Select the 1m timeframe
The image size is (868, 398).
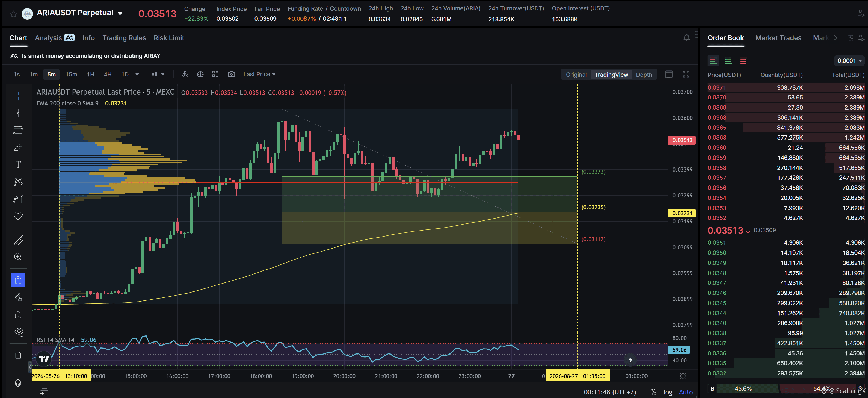tap(33, 75)
